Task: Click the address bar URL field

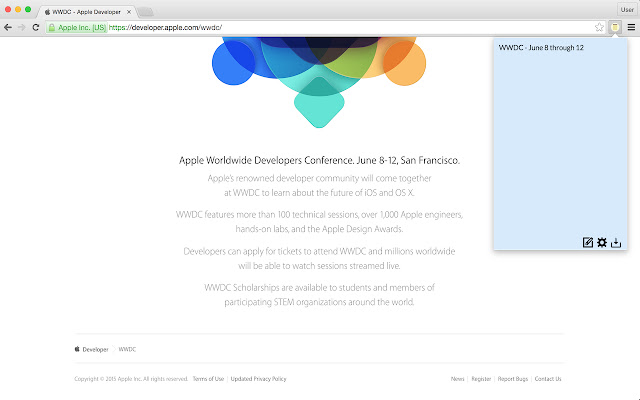Action: click(x=349, y=27)
